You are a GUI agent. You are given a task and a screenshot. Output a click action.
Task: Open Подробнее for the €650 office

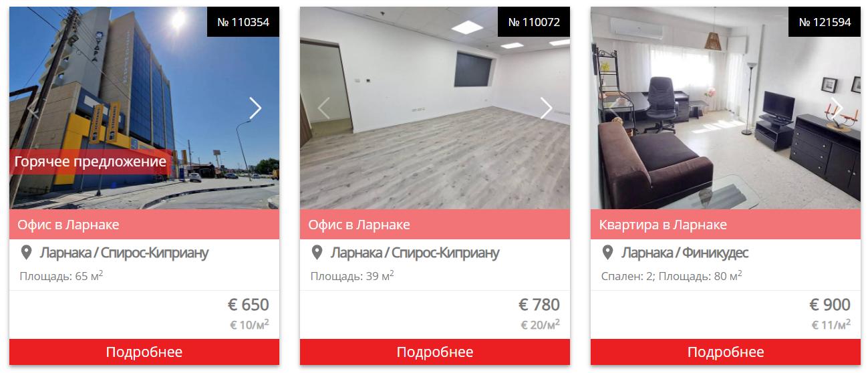tap(144, 352)
